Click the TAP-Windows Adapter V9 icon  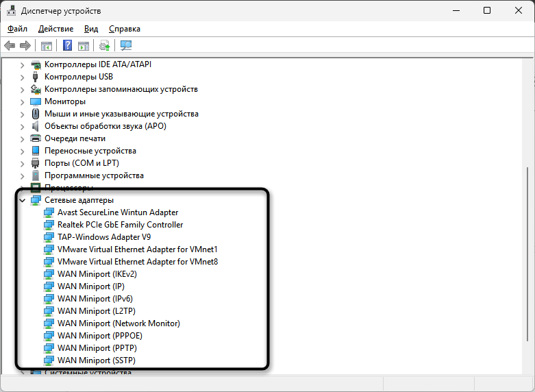point(49,237)
